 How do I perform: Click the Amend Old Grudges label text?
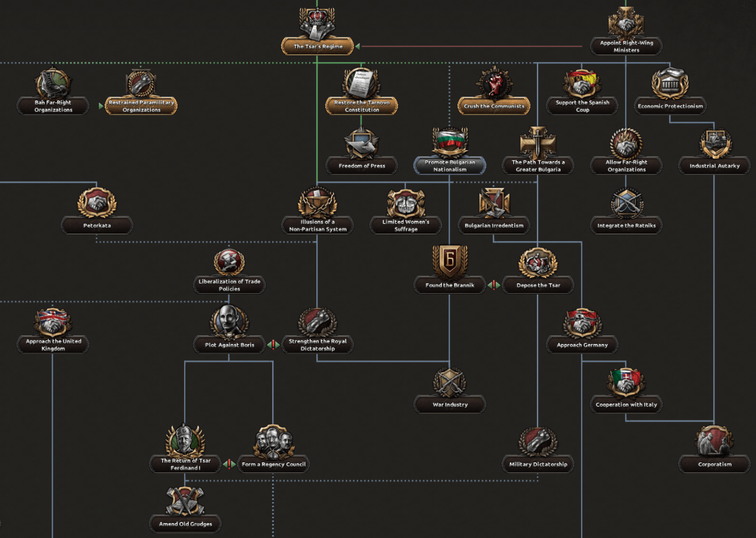click(x=185, y=524)
